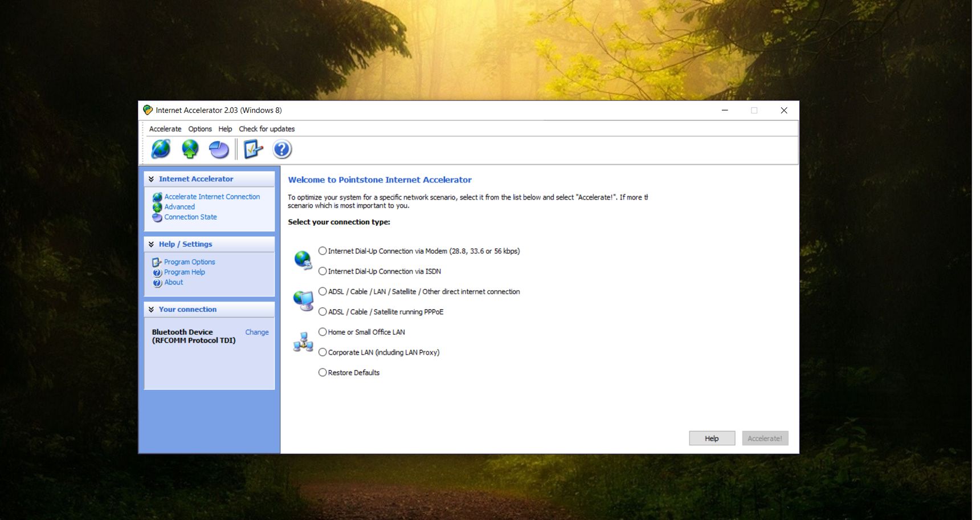Click the Accelerate! button
980x520 pixels.
765,438
